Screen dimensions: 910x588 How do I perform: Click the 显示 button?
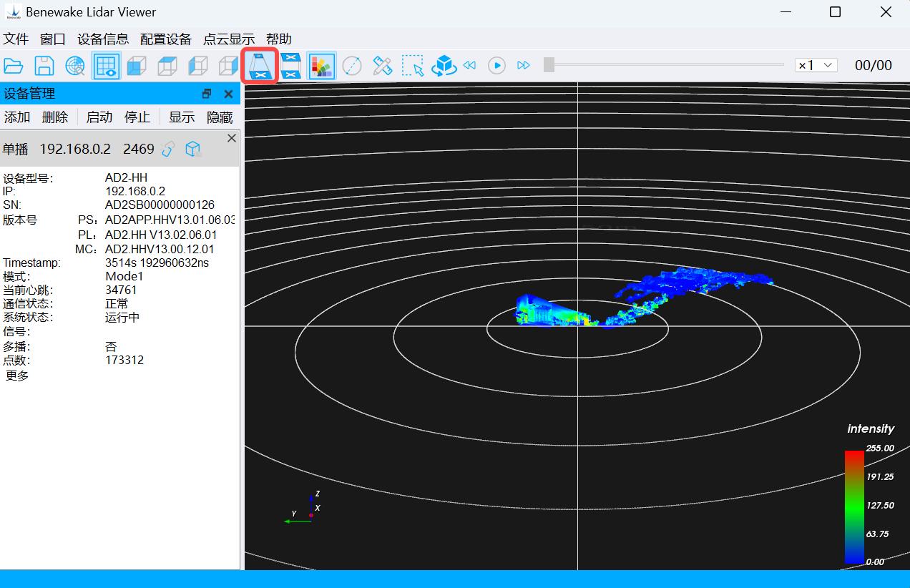(182, 117)
